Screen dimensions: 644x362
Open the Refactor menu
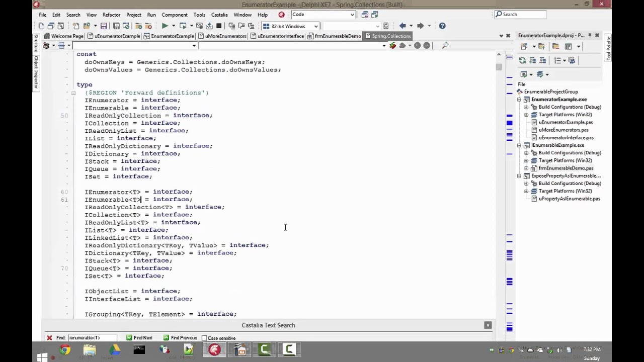[x=111, y=15]
